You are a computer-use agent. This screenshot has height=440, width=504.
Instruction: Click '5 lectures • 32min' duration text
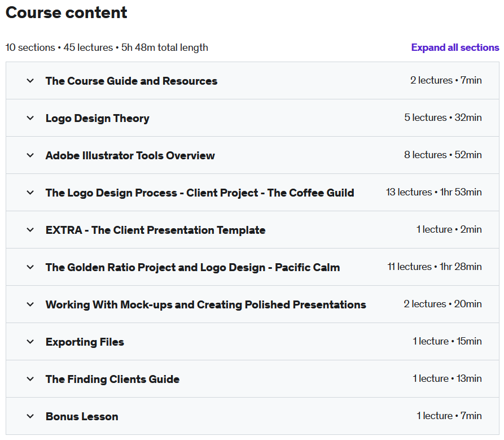tap(443, 117)
